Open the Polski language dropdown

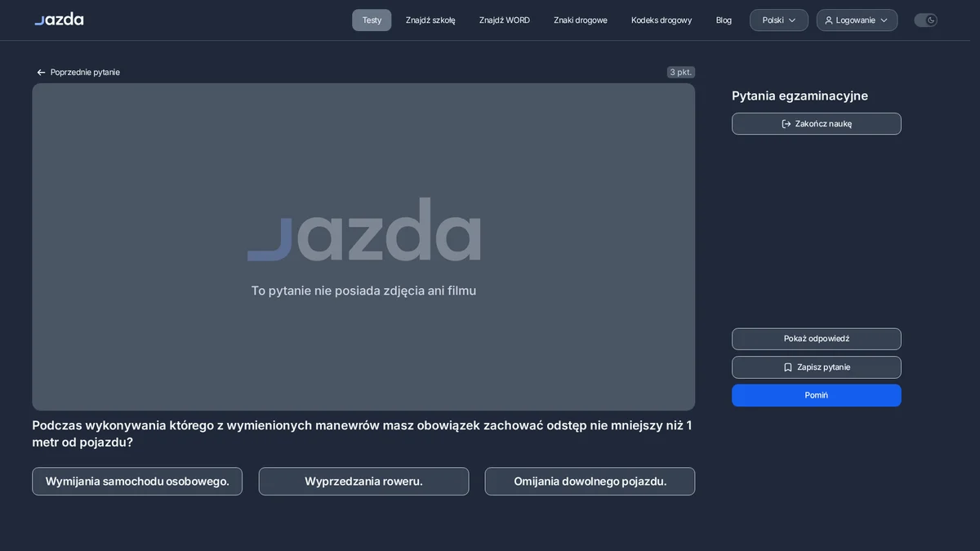coord(779,20)
